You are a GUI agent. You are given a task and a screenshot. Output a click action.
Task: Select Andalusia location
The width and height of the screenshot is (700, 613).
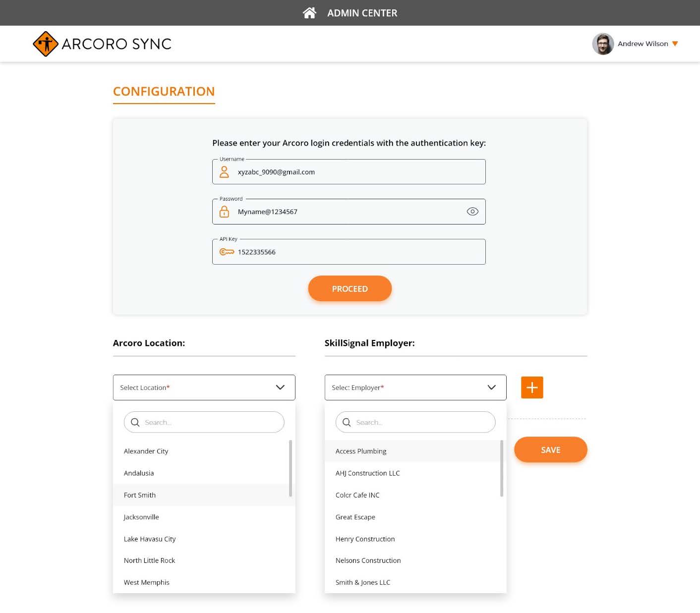pos(201,473)
